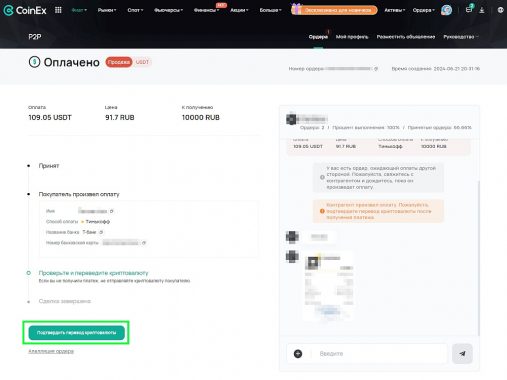The width and height of the screenshot is (507, 380).
Task: Expand the Руководство dropdown in P2P bar
Action: tap(461, 37)
